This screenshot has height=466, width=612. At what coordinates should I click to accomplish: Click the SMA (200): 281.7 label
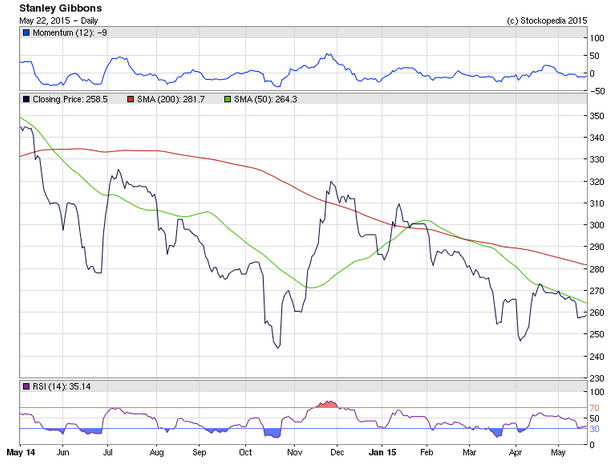(x=171, y=100)
